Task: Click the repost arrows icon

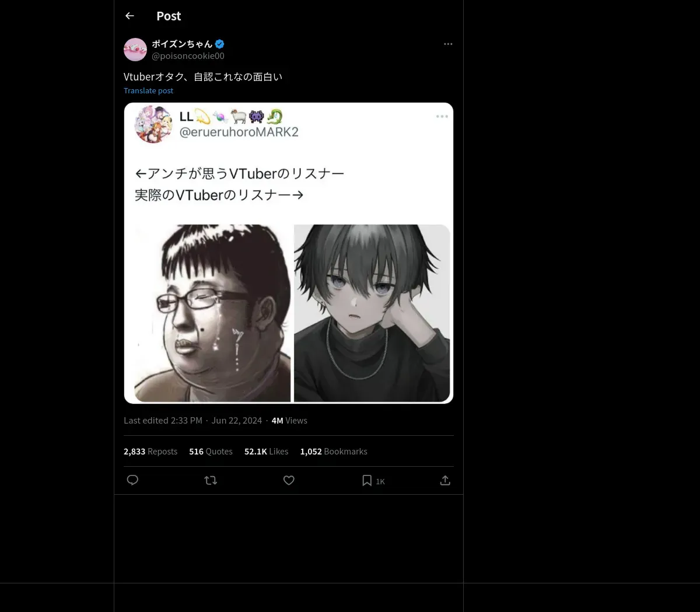Action: click(211, 480)
